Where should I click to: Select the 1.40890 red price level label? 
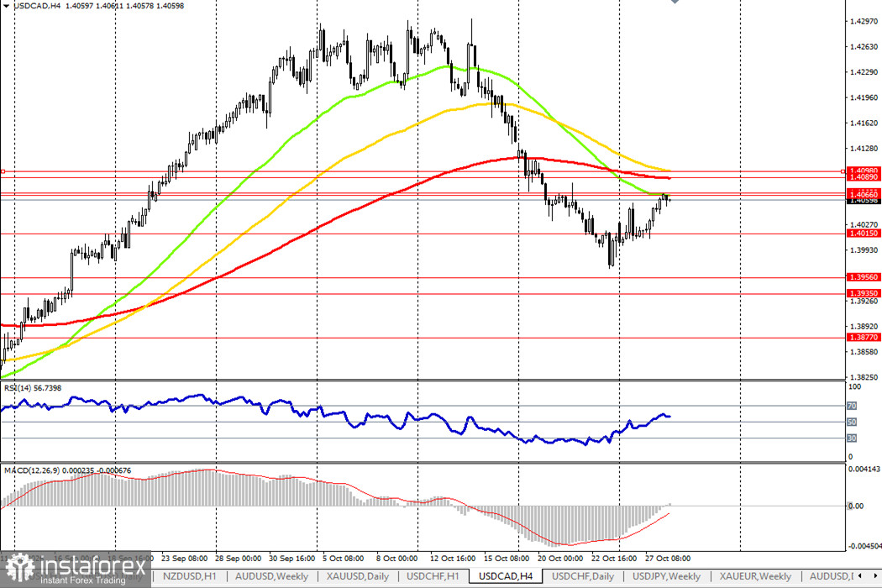tap(863, 177)
